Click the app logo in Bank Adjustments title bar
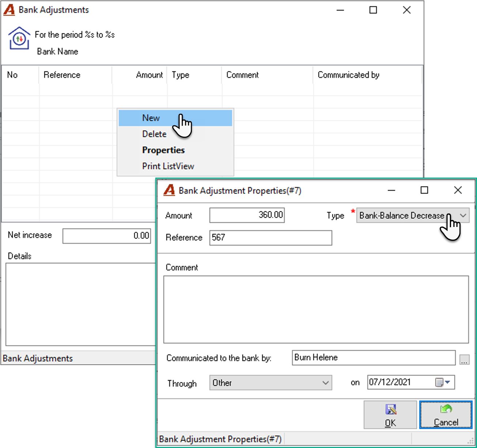 pos(9,10)
